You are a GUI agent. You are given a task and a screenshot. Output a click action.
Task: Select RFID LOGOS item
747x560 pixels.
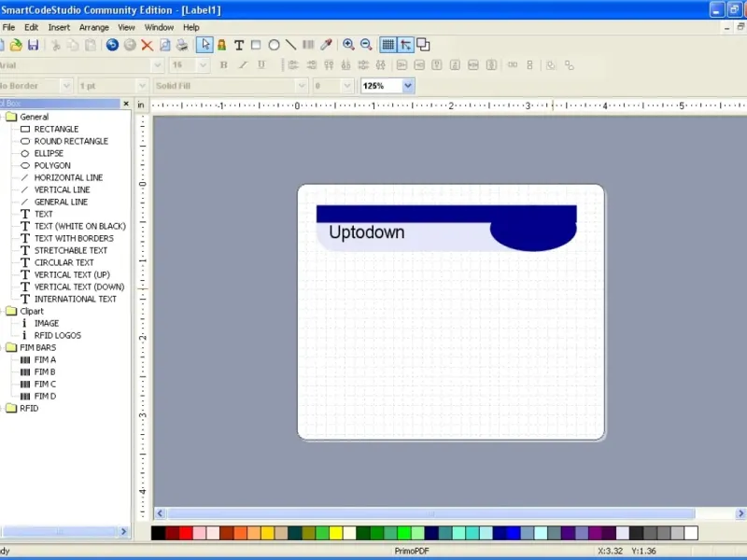click(58, 335)
